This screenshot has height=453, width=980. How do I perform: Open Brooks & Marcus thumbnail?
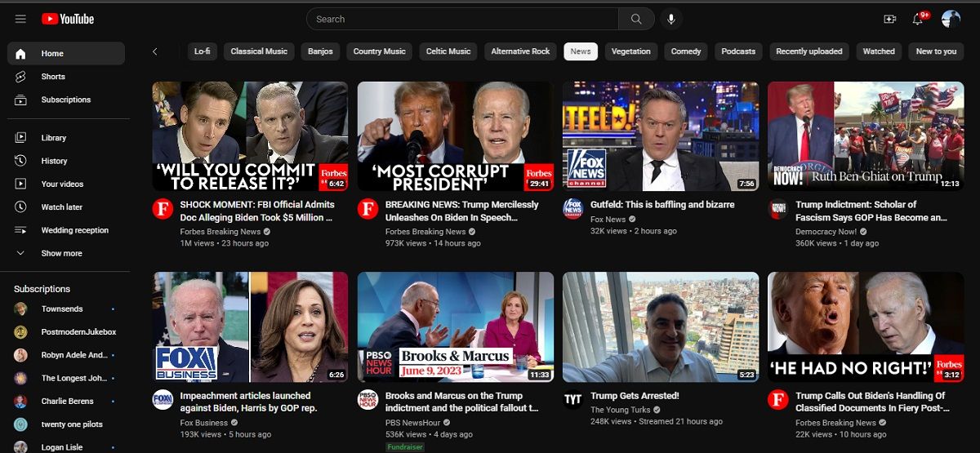[x=455, y=326]
